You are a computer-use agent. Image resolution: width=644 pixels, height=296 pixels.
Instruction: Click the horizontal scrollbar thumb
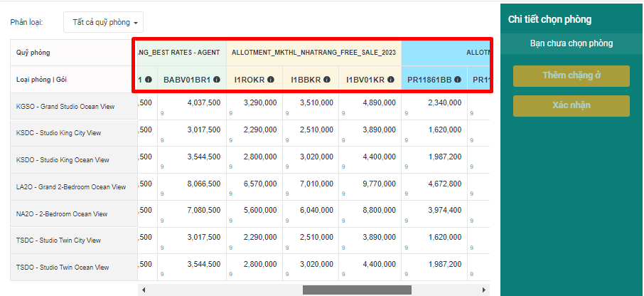[x=356, y=290]
